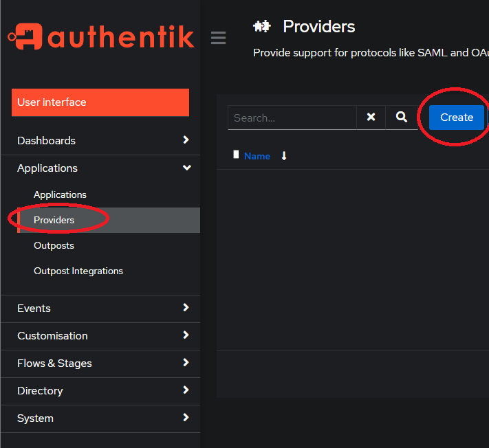Image resolution: width=489 pixels, height=448 pixels.
Task: Expand the Flows & Stages section
Action: (100, 363)
